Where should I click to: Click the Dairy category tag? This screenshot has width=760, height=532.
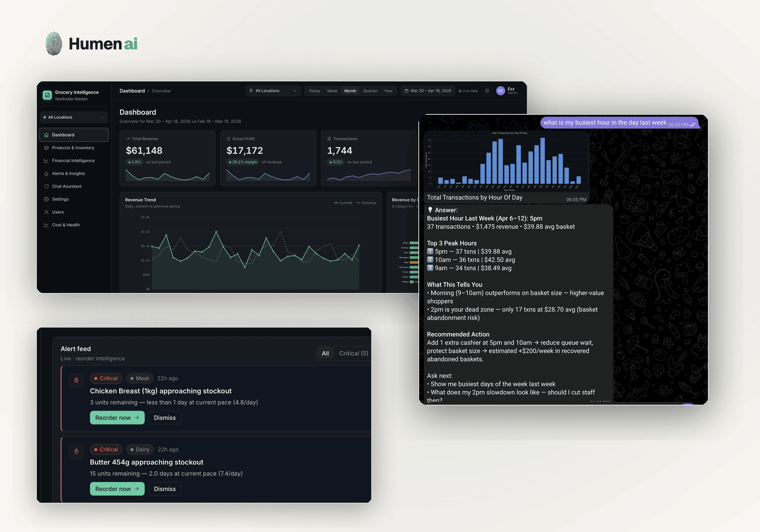140,449
